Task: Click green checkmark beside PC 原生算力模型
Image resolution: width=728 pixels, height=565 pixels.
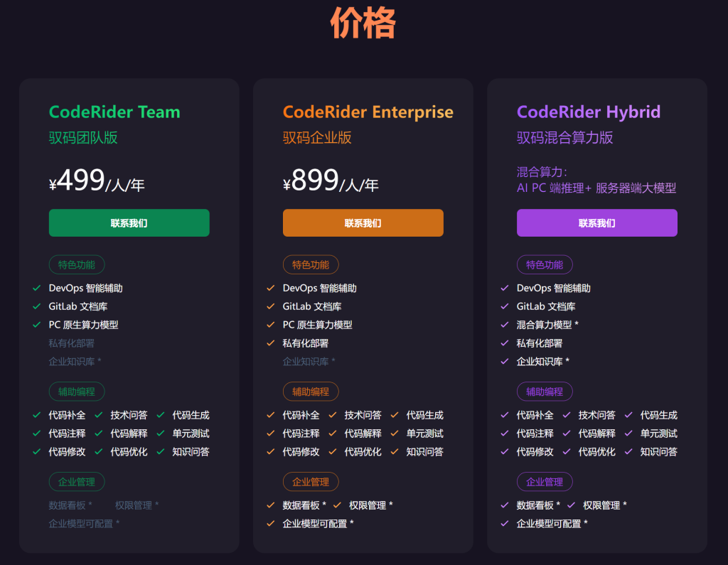Action: pyautogui.click(x=37, y=325)
